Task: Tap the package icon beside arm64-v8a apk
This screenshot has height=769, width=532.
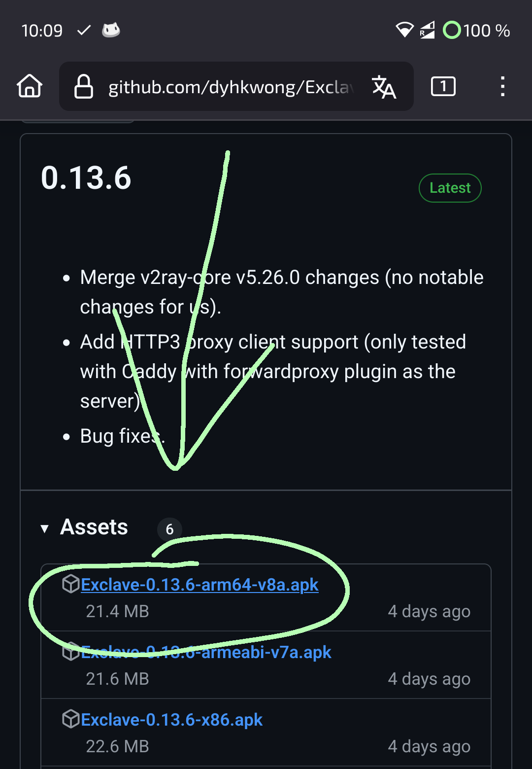Action: pyautogui.click(x=71, y=584)
